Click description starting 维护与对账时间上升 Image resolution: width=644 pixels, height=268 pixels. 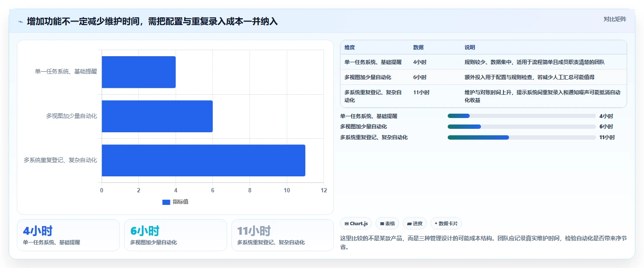pyautogui.click(x=543, y=96)
